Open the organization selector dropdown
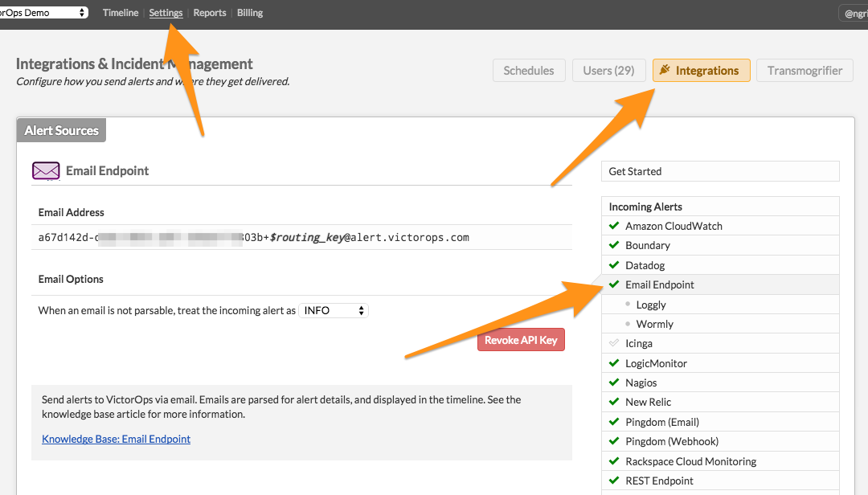This screenshot has width=868, height=495. coord(43,12)
